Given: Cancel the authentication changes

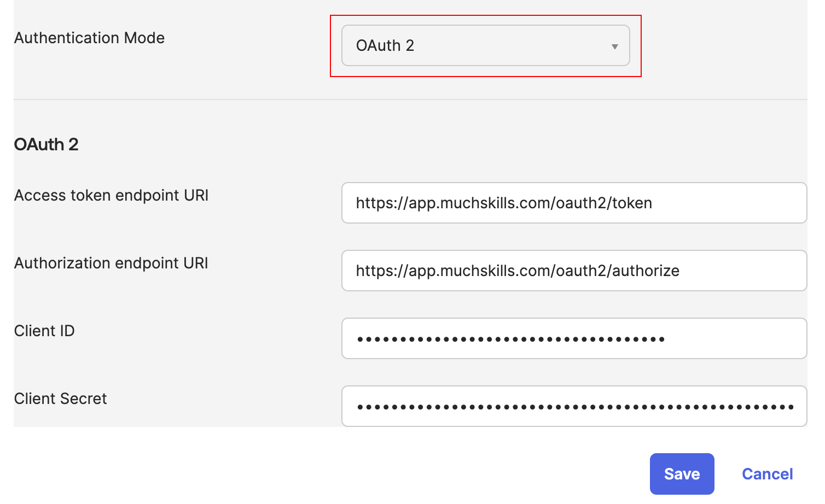Looking at the screenshot, I should 767,474.
